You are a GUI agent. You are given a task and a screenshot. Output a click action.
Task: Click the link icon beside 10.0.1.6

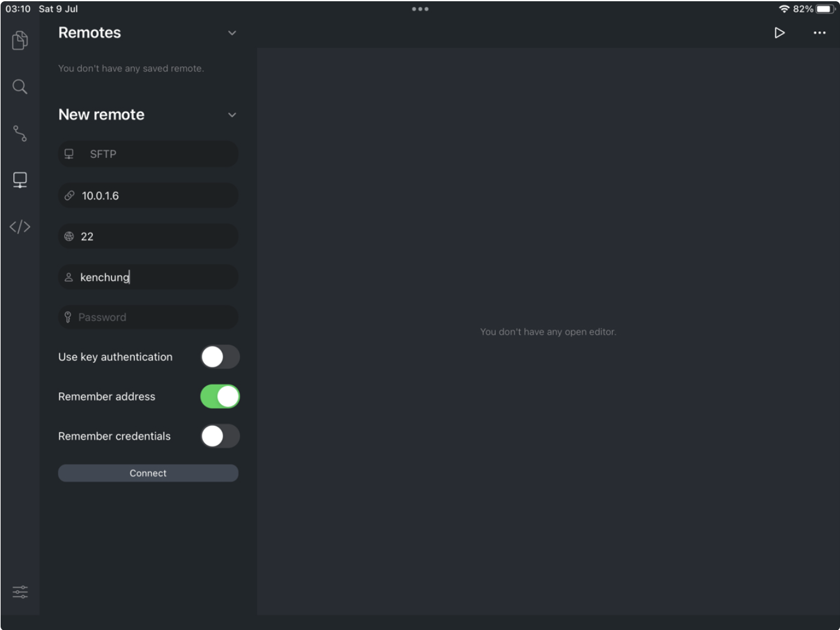click(69, 195)
